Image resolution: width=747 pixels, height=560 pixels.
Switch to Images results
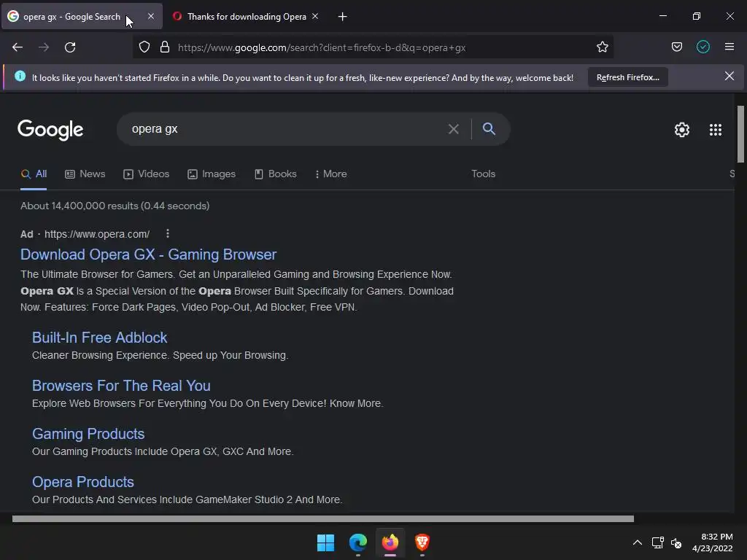pos(212,174)
